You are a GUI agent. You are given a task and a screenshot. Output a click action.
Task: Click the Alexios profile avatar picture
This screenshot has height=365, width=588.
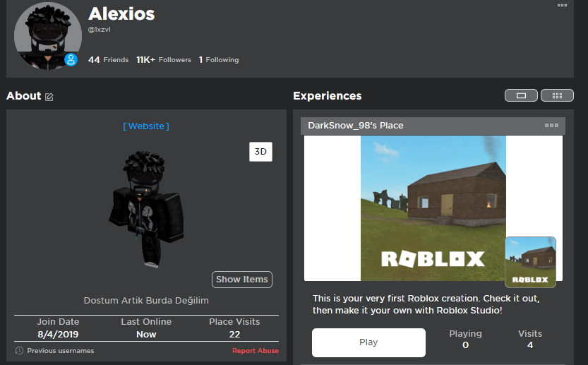click(47, 35)
